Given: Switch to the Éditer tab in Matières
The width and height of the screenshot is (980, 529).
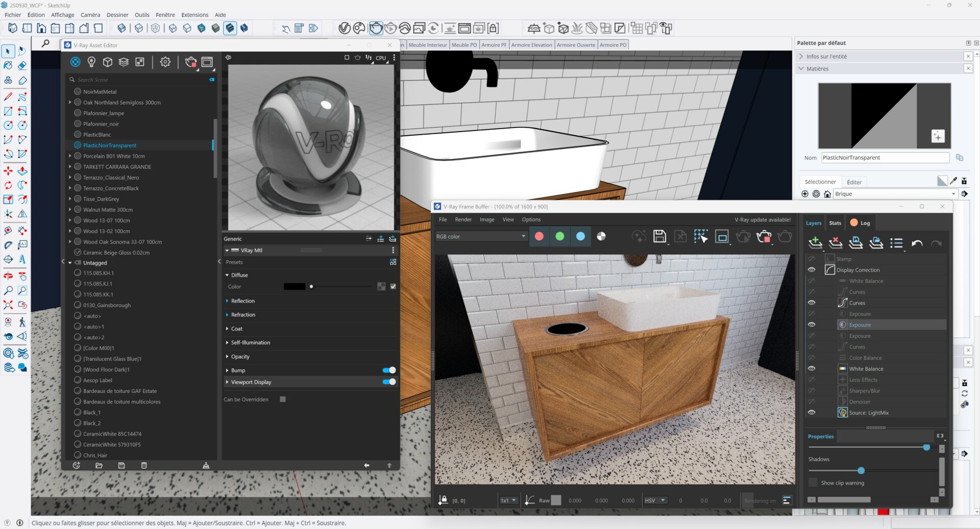Looking at the screenshot, I should tap(854, 182).
